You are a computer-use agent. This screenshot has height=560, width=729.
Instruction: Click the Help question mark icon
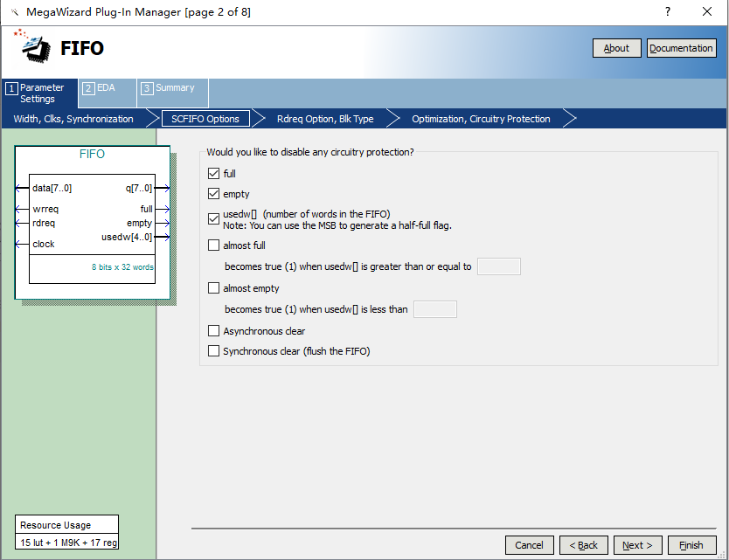coord(667,11)
